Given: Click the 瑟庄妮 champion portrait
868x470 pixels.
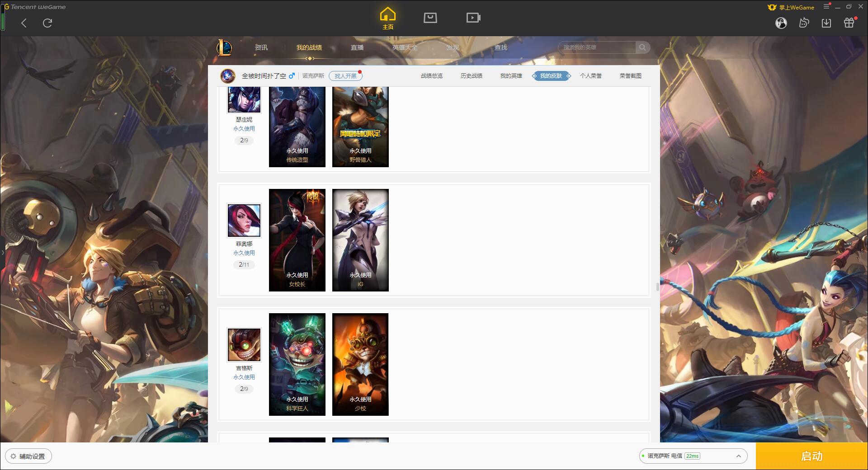Looking at the screenshot, I should [244, 99].
